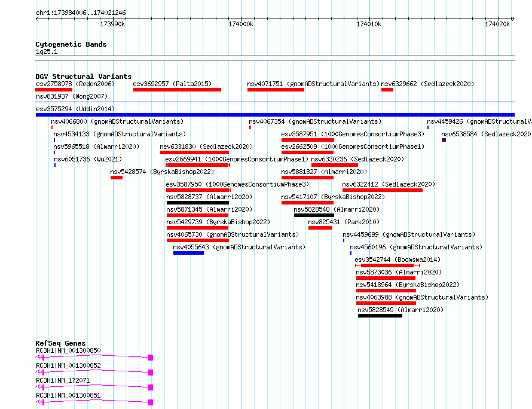This screenshot has width=532, height=409.
Task: Open nsv5873036 (Almarri2020) label
Action: 399,272
